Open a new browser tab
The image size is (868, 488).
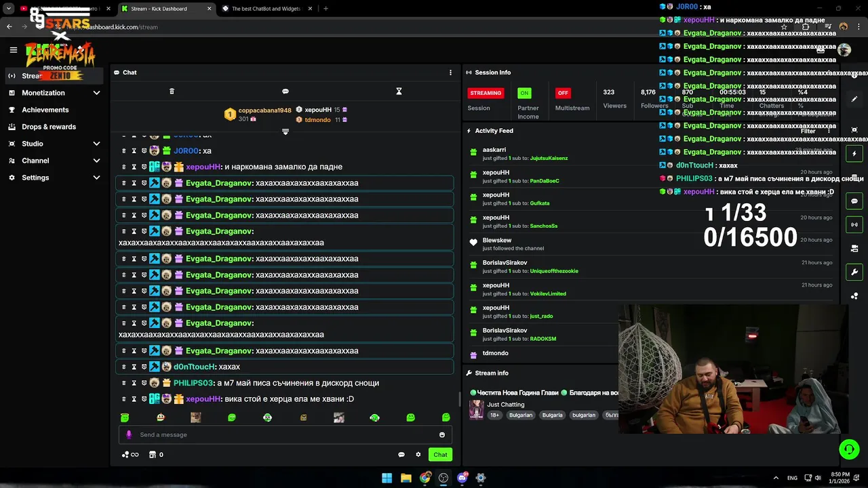coord(325,9)
